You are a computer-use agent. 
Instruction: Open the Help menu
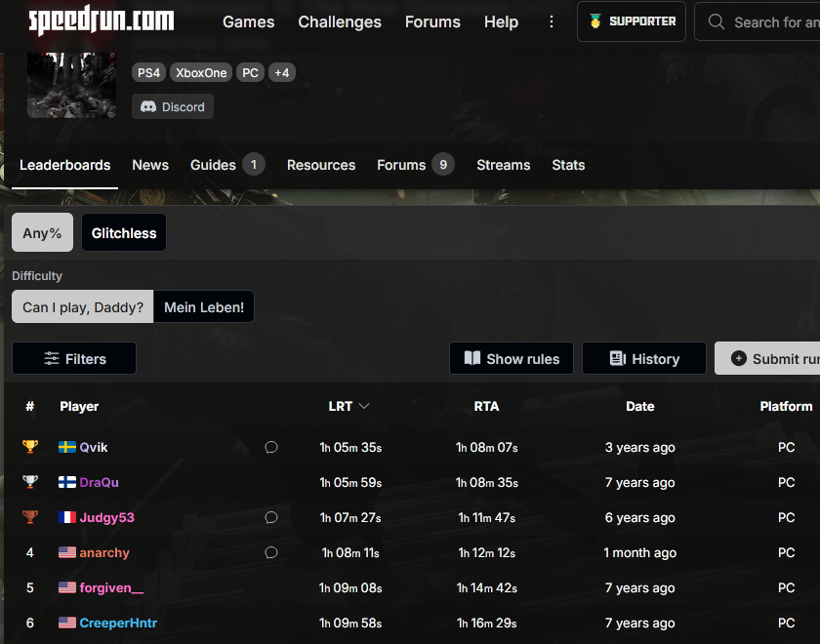tap(501, 21)
